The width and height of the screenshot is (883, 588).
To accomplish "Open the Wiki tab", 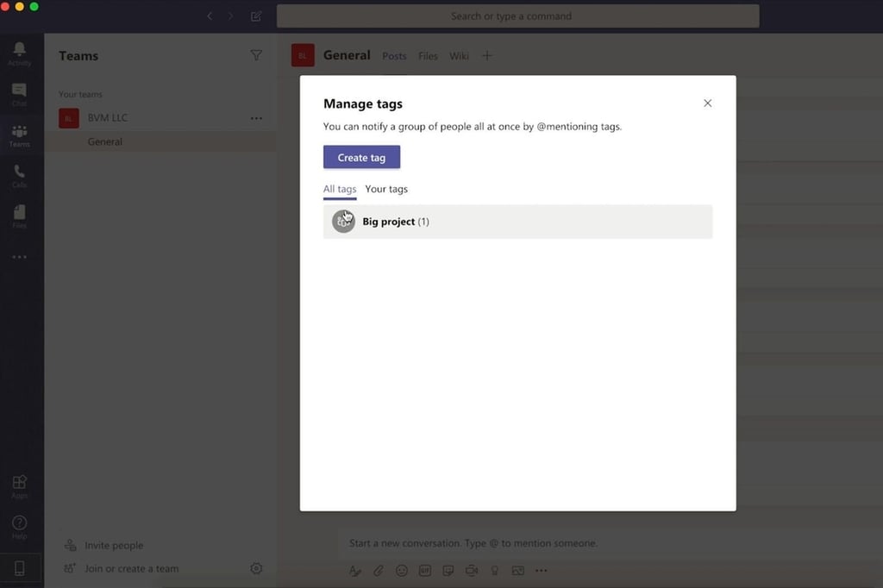I will click(x=459, y=56).
